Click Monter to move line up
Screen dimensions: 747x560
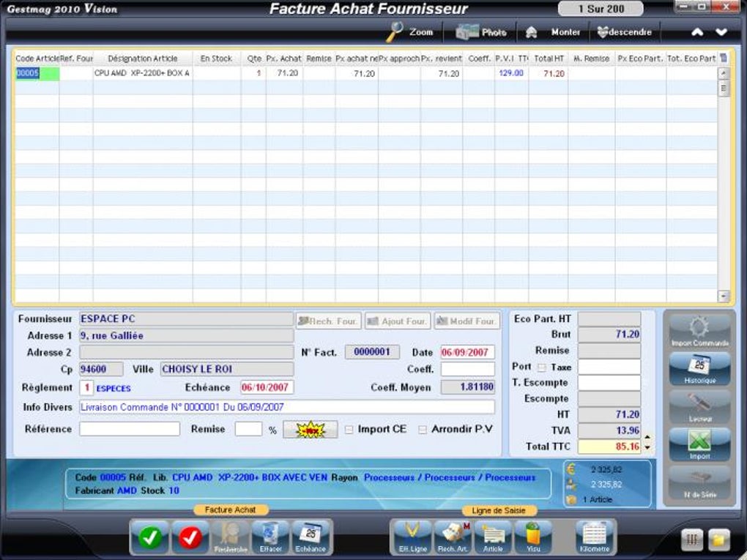click(x=565, y=32)
